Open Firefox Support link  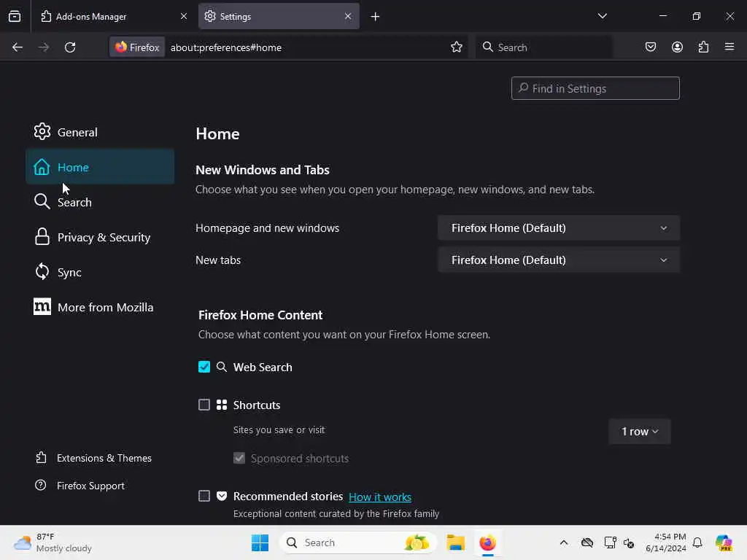point(80,486)
